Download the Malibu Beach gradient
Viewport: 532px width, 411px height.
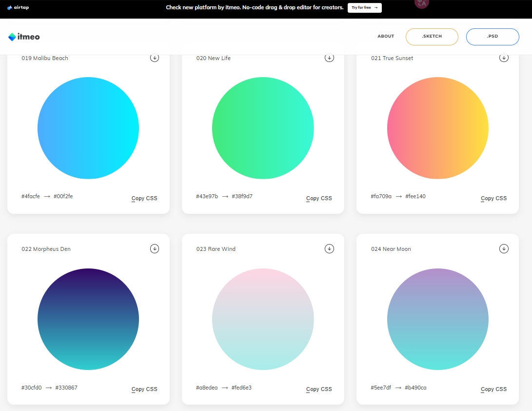[155, 58]
